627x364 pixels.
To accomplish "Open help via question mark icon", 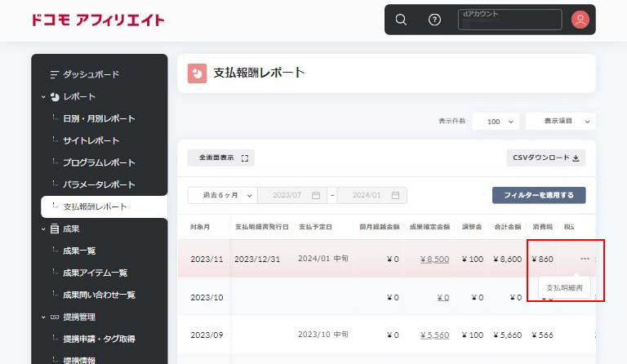I will click(434, 20).
